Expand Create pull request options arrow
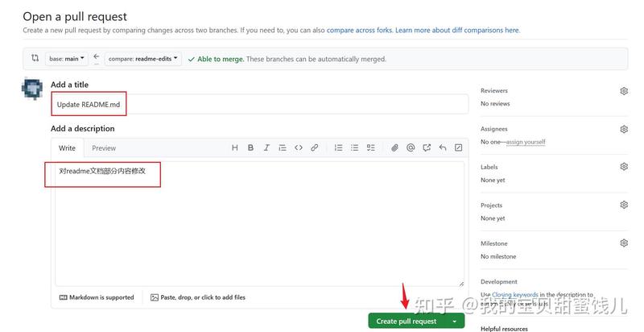Image resolution: width=644 pixels, height=332 pixels. 455,322
